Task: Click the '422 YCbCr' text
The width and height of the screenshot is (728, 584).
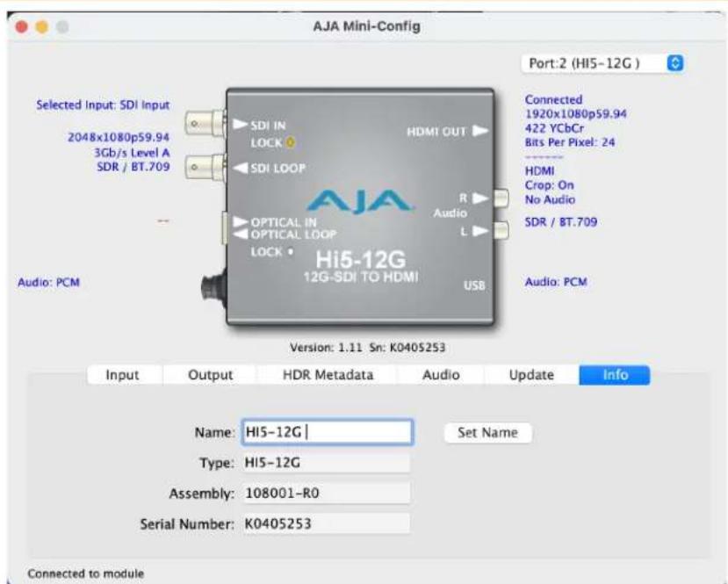Action: point(554,128)
